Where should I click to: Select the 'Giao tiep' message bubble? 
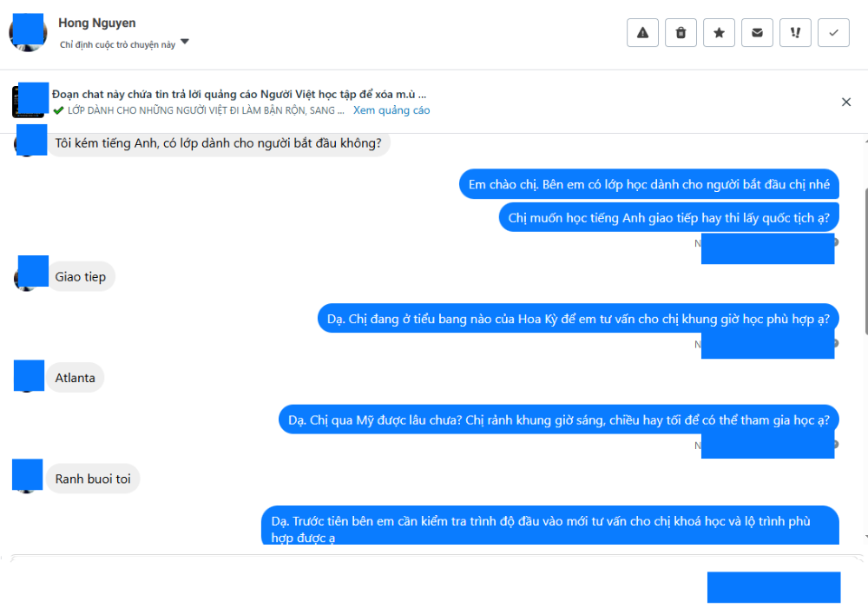pyautogui.click(x=80, y=277)
